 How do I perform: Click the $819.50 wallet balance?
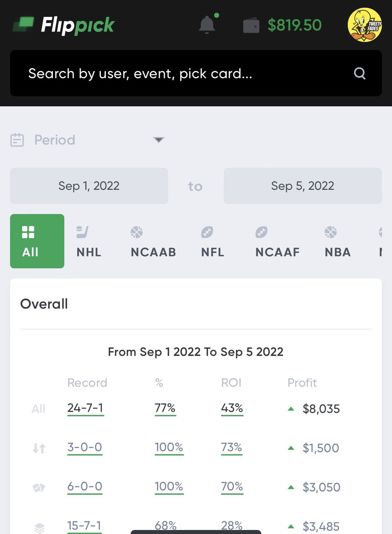pos(294,25)
